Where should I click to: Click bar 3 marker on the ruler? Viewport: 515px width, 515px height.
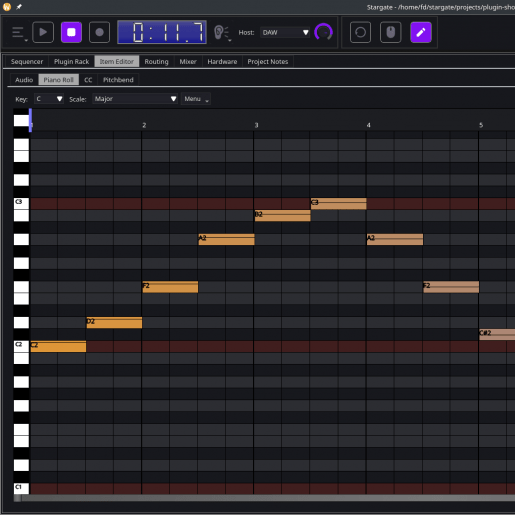(256, 125)
